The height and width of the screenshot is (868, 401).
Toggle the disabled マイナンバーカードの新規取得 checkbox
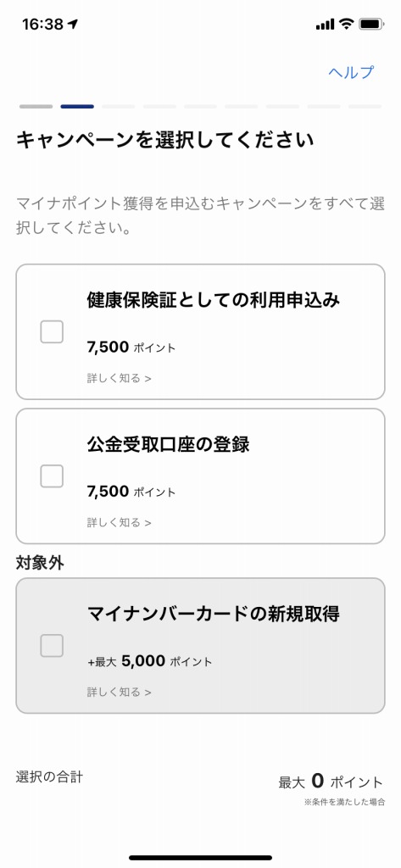[52, 645]
